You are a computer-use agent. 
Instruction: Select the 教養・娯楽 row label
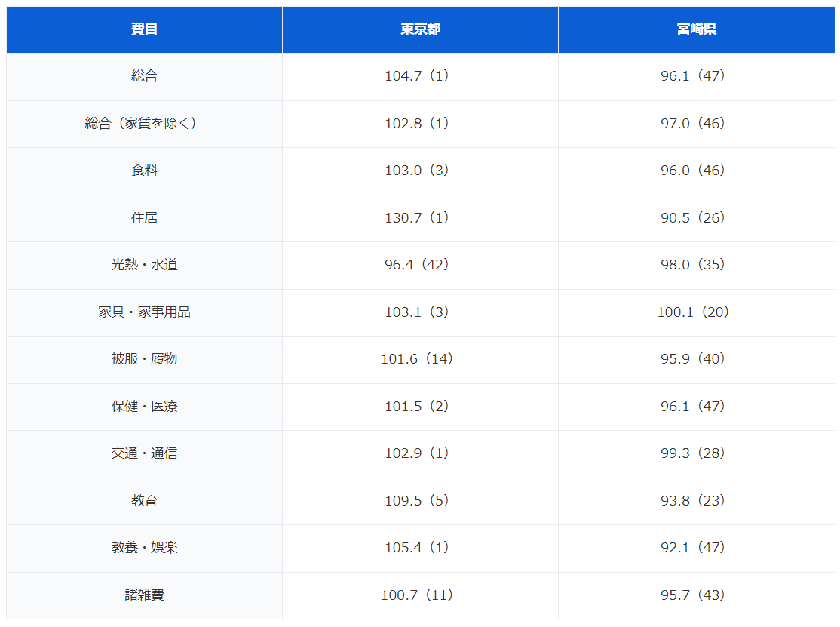tap(144, 548)
